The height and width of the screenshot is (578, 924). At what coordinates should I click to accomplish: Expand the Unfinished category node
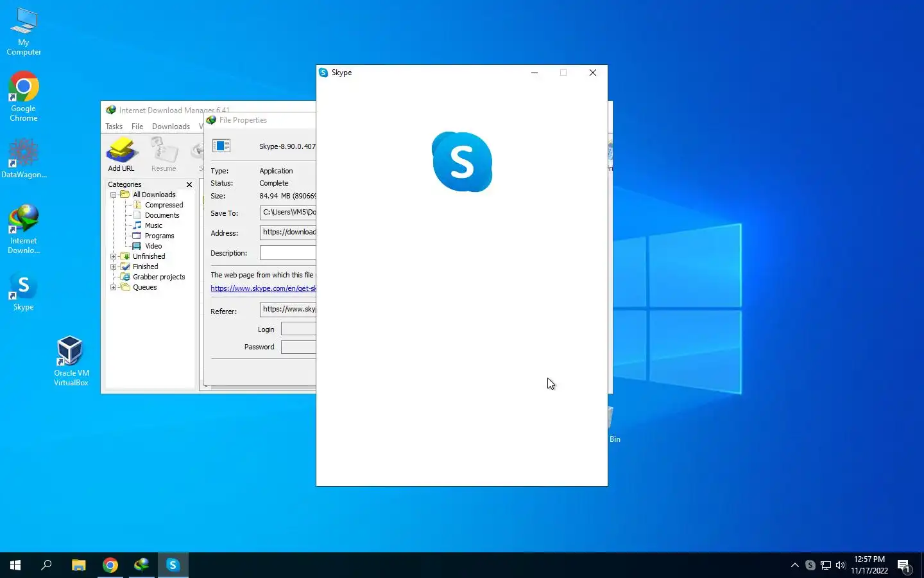114,256
